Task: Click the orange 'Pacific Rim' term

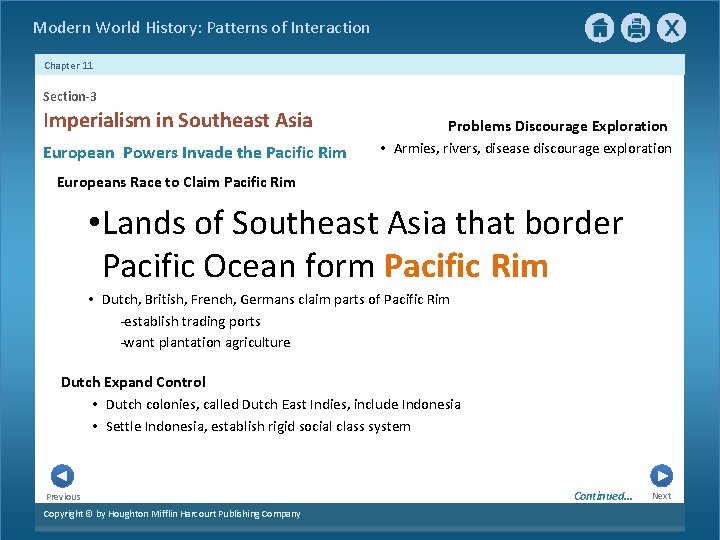Action: 466,265
